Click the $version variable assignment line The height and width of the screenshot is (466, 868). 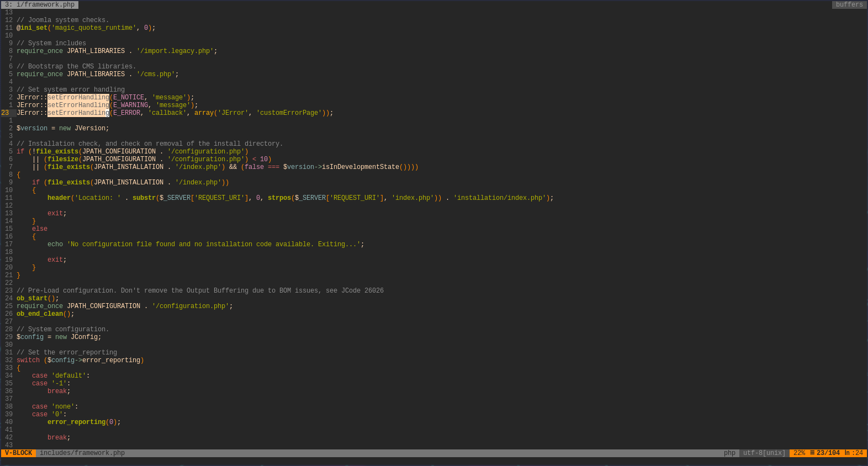[62, 128]
